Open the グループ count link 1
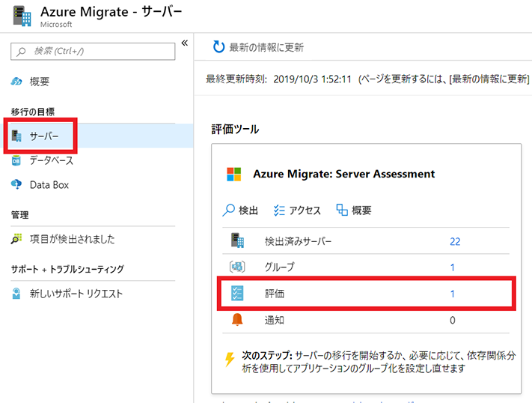This screenshot has height=403, width=532. (x=452, y=267)
